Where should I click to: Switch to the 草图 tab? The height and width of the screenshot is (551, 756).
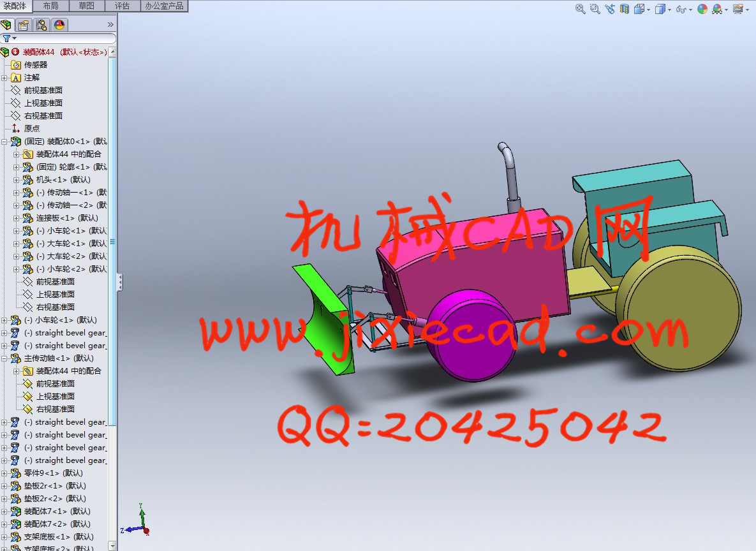[87, 6]
